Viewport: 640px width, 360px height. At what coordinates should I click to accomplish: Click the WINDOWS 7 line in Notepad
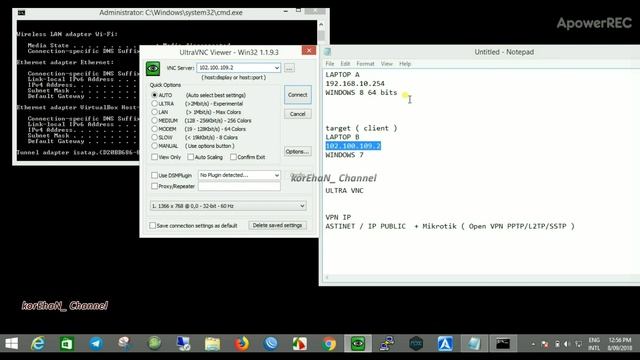[344, 155]
